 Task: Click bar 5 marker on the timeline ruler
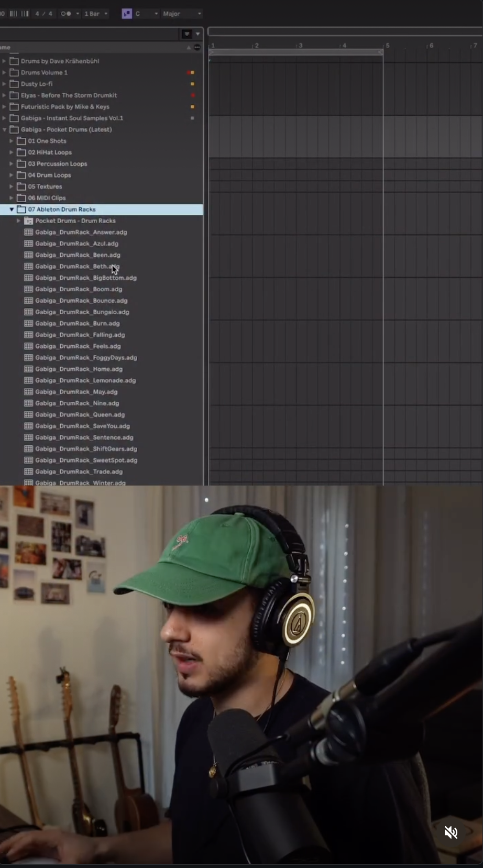[x=387, y=46]
